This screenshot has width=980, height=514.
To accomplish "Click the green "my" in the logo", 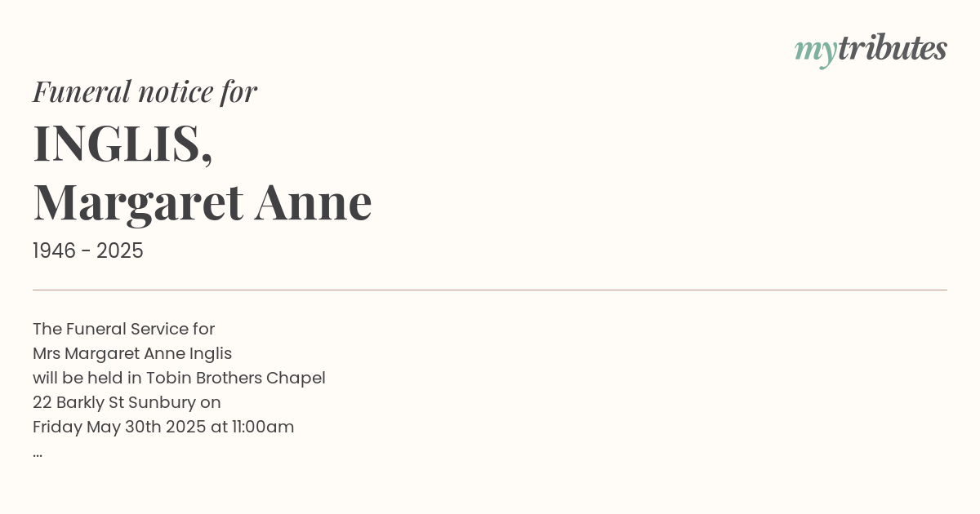I will pos(815,53).
